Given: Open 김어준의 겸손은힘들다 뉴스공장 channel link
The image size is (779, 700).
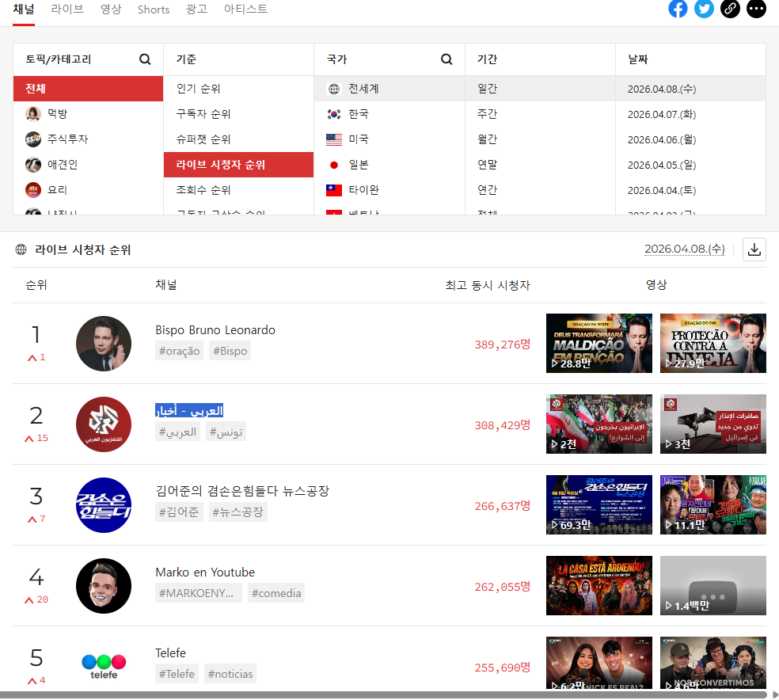Looking at the screenshot, I should coord(242,491).
